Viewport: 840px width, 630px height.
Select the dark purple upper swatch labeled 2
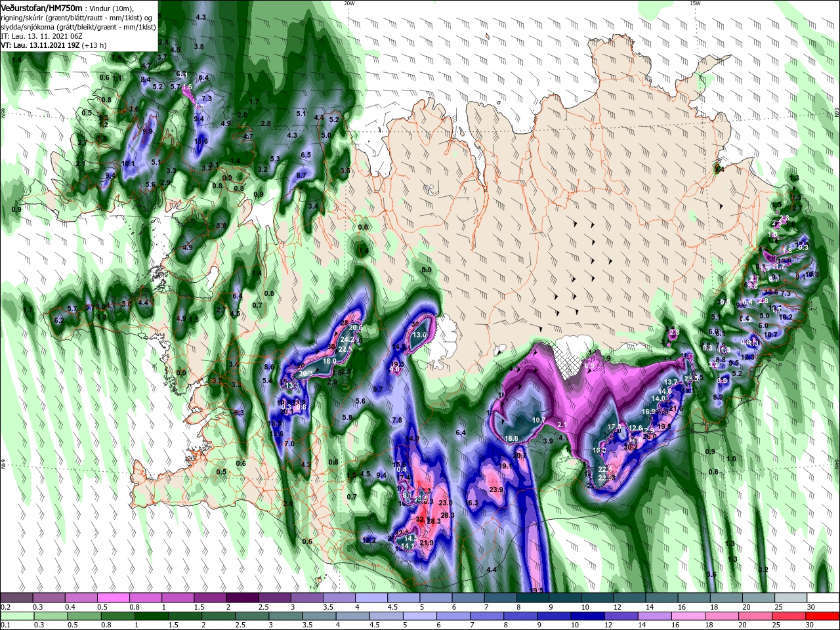241,598
